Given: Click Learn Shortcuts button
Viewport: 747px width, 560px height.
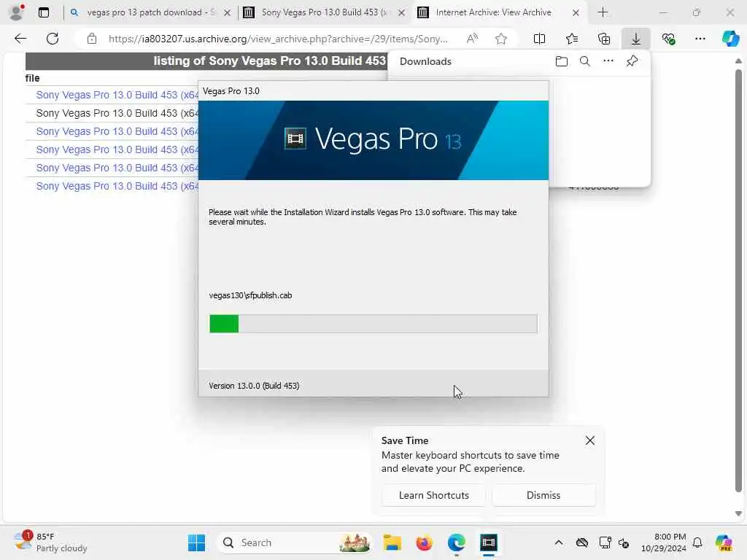Looking at the screenshot, I should pyautogui.click(x=433, y=495).
